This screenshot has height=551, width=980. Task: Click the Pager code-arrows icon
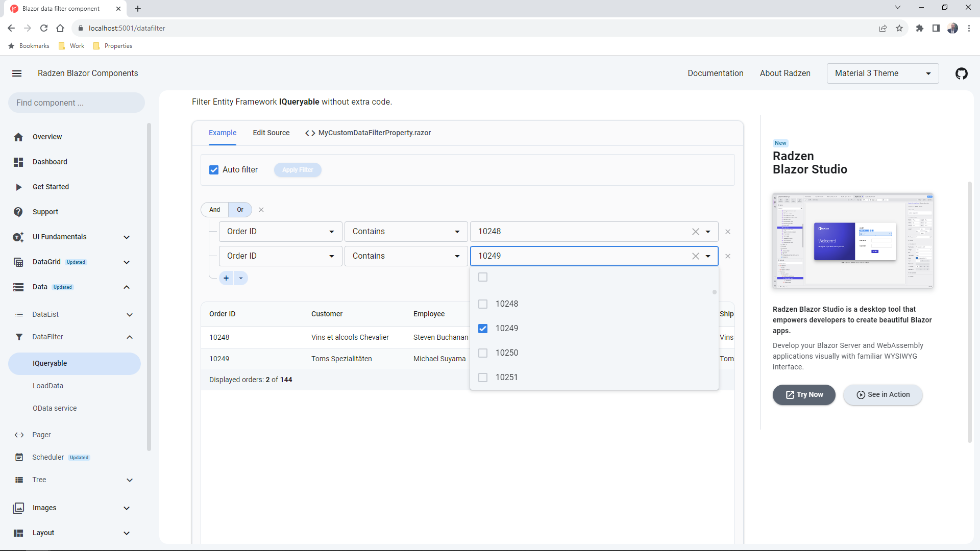[19, 435]
